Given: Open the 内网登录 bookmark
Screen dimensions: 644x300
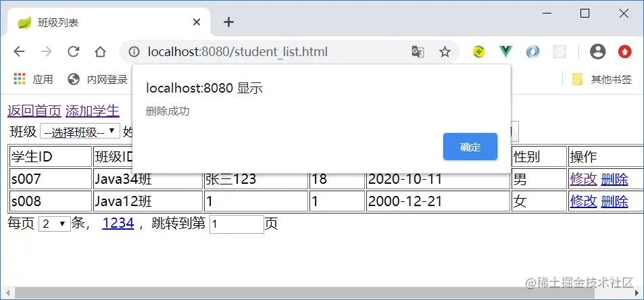Looking at the screenshot, I should point(98,79).
